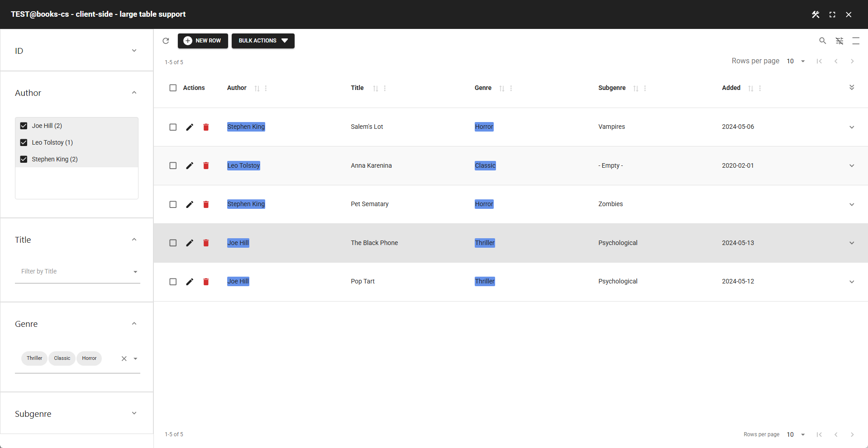Viewport: 868px width, 448px height.
Task: Remove the Thriller genre filter chip
Action: click(34, 358)
